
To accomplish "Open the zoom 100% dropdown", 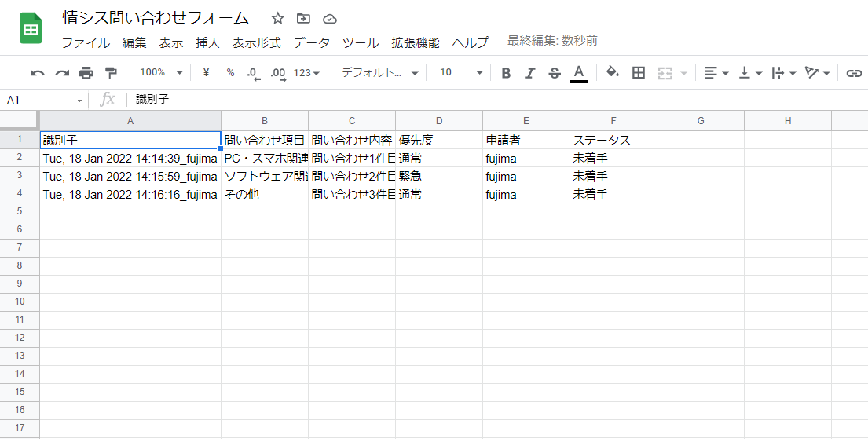I will coord(160,72).
